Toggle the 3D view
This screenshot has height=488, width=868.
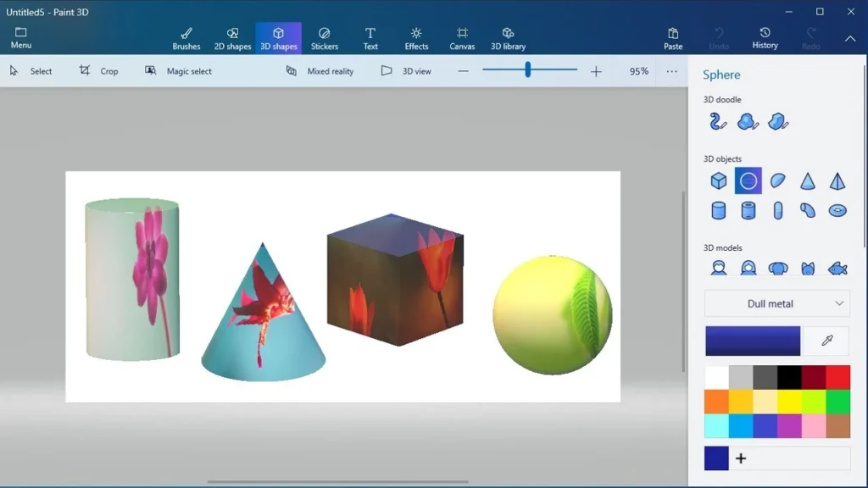pyautogui.click(x=406, y=71)
